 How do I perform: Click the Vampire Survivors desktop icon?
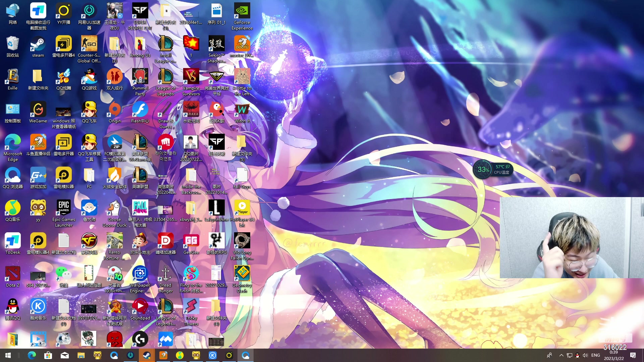191,82
